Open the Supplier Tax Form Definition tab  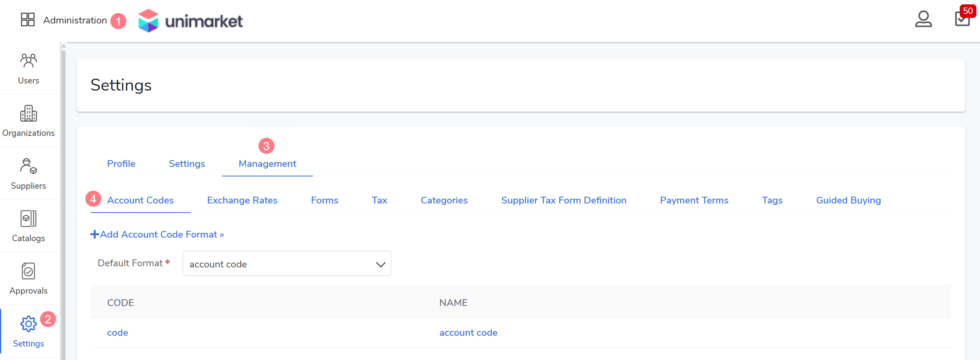click(x=563, y=200)
